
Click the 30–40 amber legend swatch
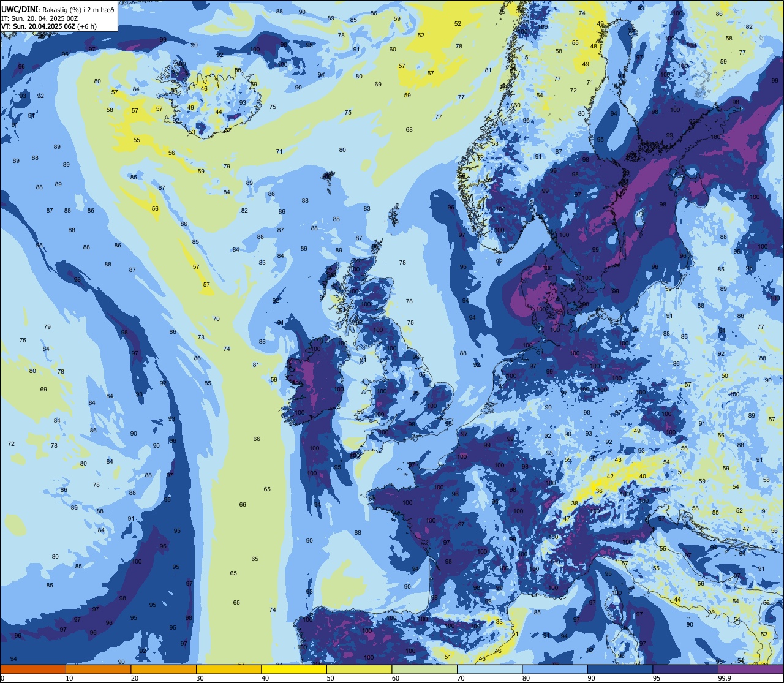point(228,669)
